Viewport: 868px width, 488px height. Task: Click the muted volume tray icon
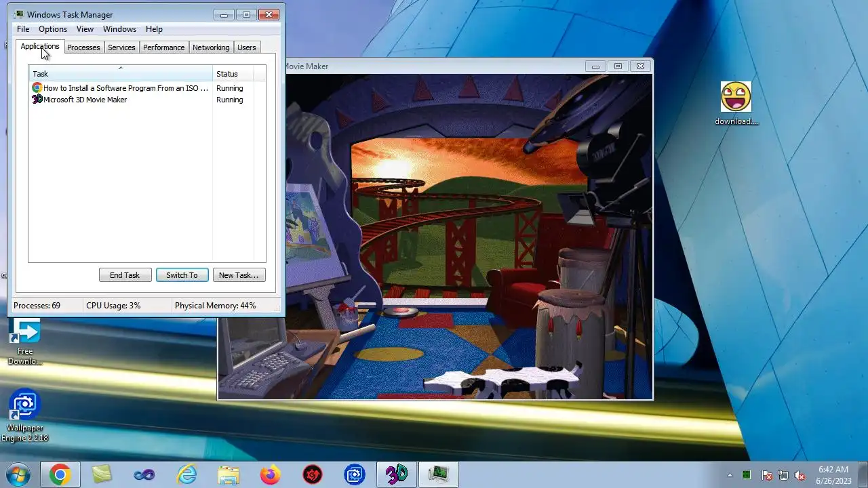point(800,475)
